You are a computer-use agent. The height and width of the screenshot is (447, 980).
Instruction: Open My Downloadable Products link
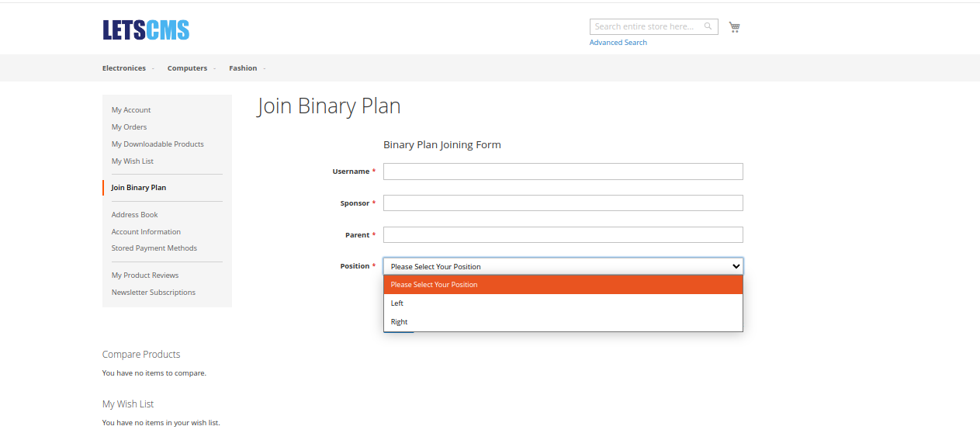click(x=158, y=144)
